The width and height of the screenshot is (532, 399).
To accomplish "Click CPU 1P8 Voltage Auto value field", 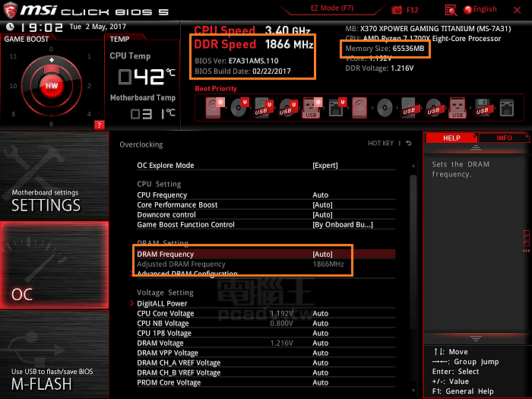I will tap(320, 333).
